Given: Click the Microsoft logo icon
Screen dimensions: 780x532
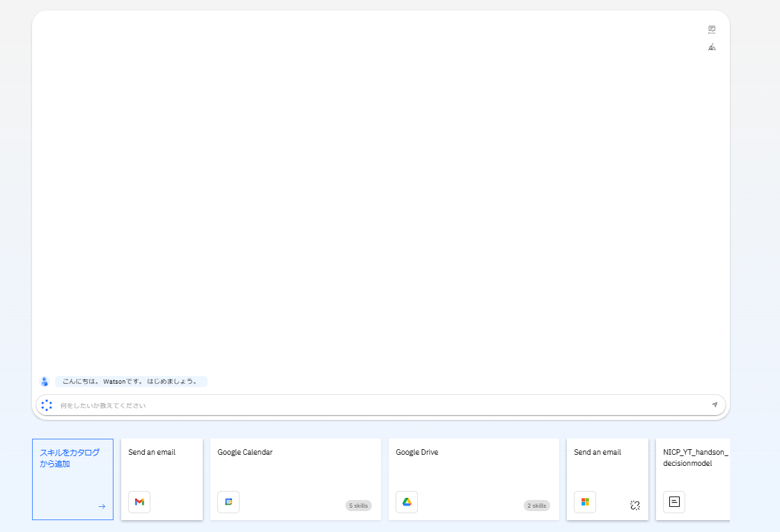Looking at the screenshot, I should tap(585, 502).
